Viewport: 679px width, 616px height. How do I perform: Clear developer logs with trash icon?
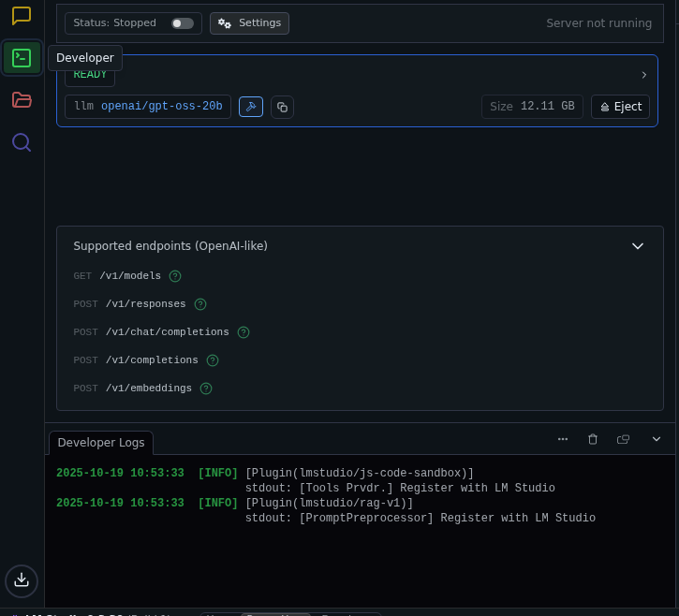(x=593, y=439)
